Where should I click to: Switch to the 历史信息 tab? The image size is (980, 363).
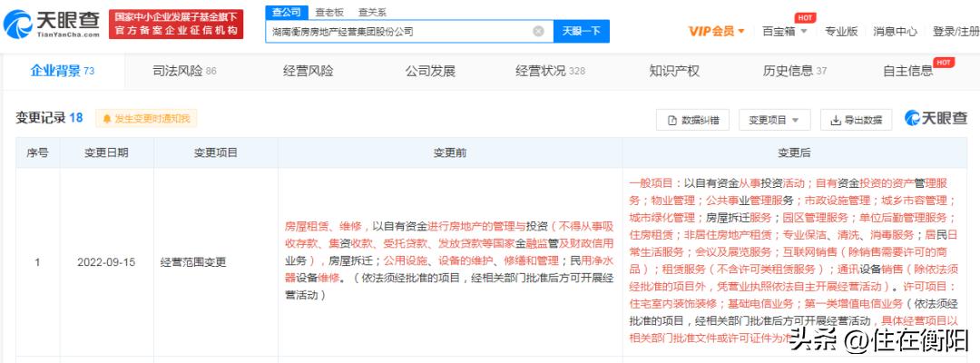tap(794, 71)
